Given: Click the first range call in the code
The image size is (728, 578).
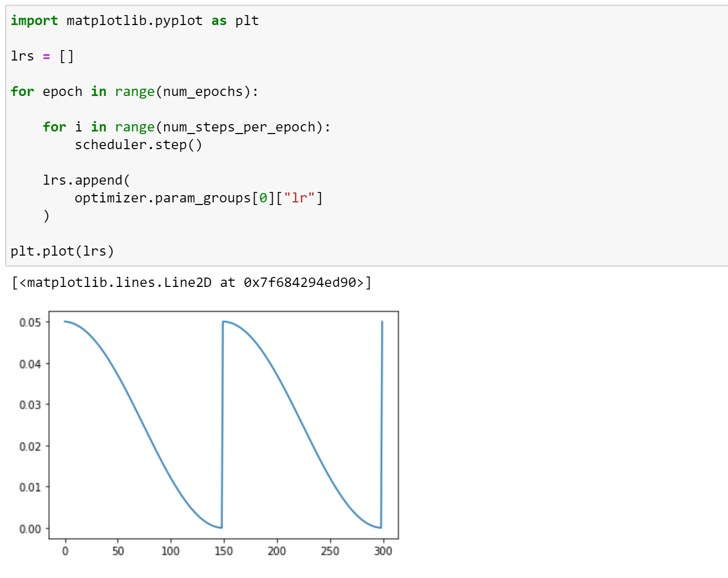Looking at the screenshot, I should click(x=135, y=92).
